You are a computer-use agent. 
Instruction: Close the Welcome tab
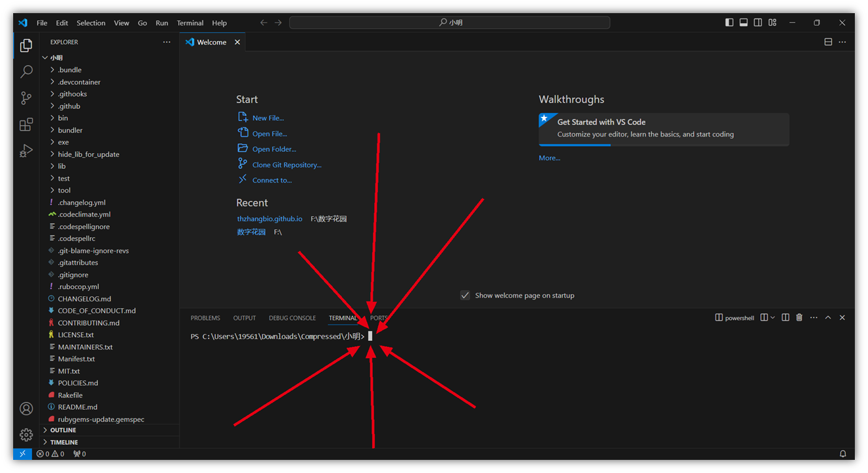pyautogui.click(x=237, y=42)
